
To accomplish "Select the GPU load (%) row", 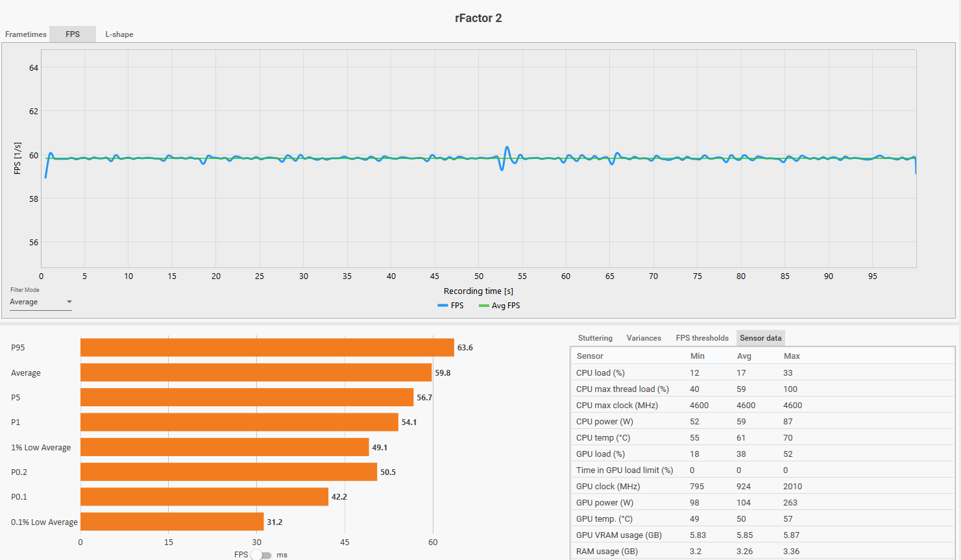I will [762, 454].
